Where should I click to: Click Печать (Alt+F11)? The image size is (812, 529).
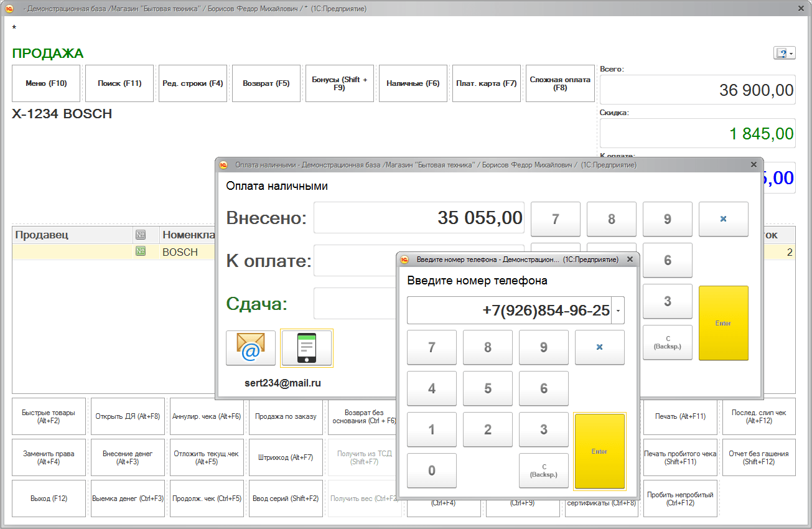coord(680,416)
